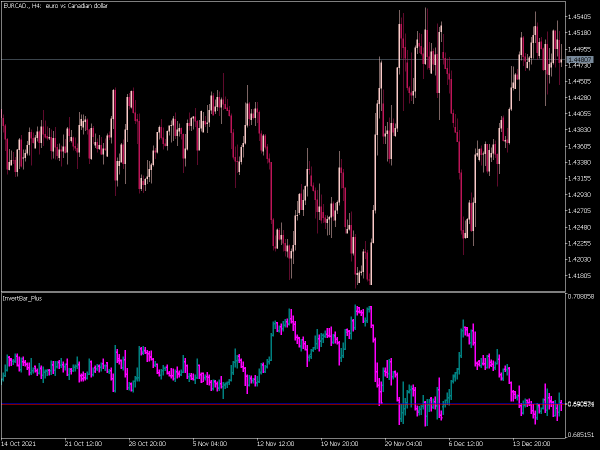Viewport: 600px width, 450px height.
Task: Select the gray current-price horizontal line
Action: click(283, 60)
